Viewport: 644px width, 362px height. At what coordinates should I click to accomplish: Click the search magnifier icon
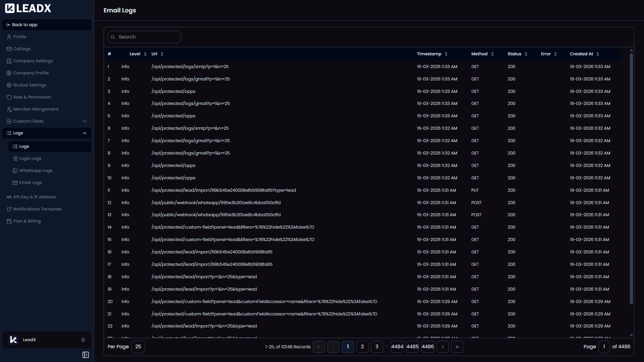113,37
